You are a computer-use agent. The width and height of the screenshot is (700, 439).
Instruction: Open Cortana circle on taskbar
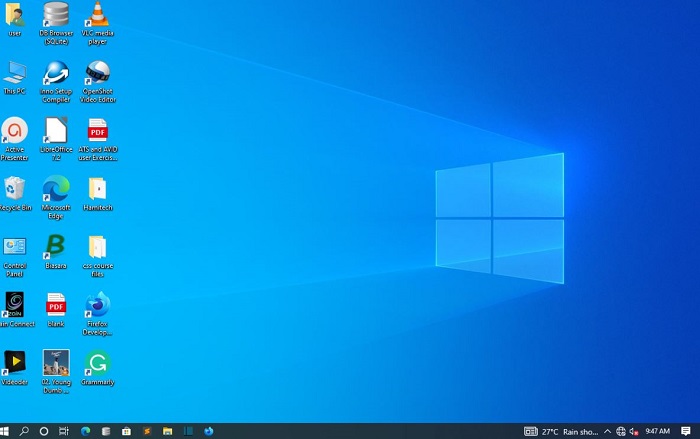coord(44,431)
